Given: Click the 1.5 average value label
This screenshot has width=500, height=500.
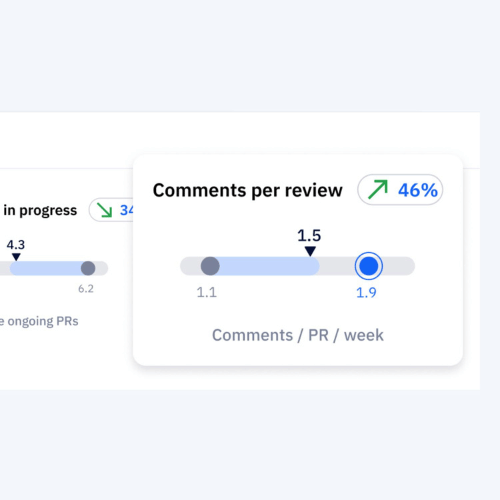Looking at the screenshot, I should tap(309, 236).
